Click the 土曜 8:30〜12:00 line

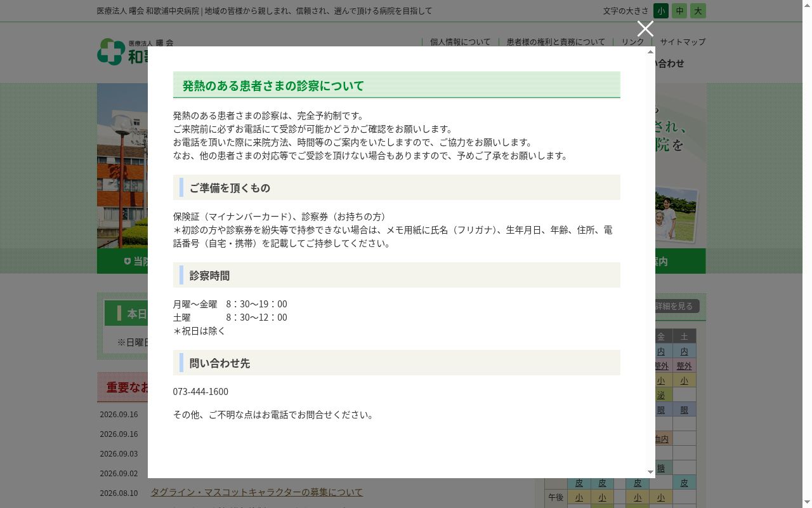pyautogui.click(x=230, y=317)
